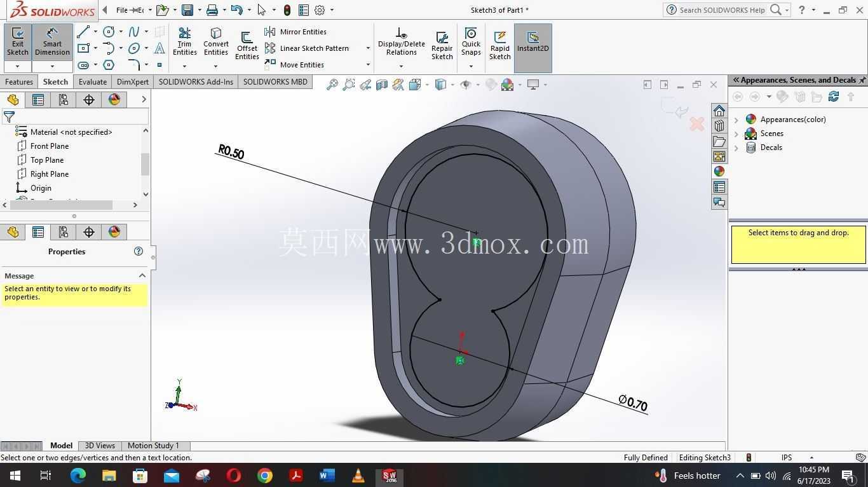Open the Smart Dimension dropdown arrow
This screenshot has height=487, width=868.
pos(52,66)
